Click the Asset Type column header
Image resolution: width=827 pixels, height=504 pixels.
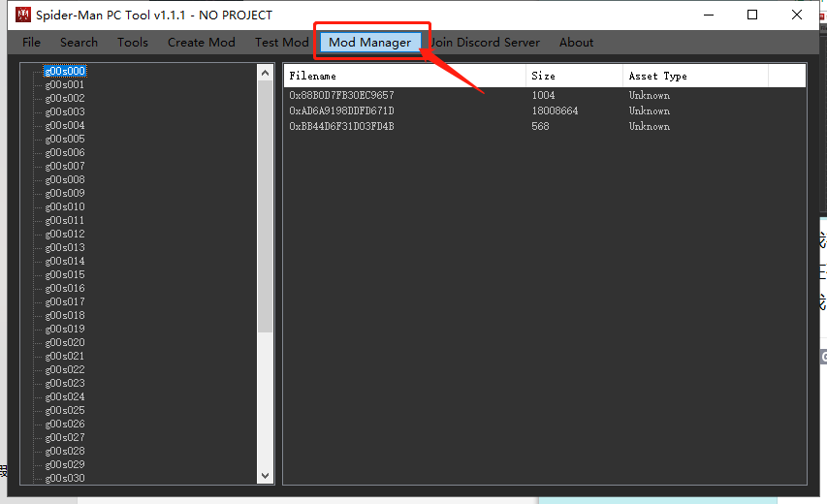tap(694, 76)
